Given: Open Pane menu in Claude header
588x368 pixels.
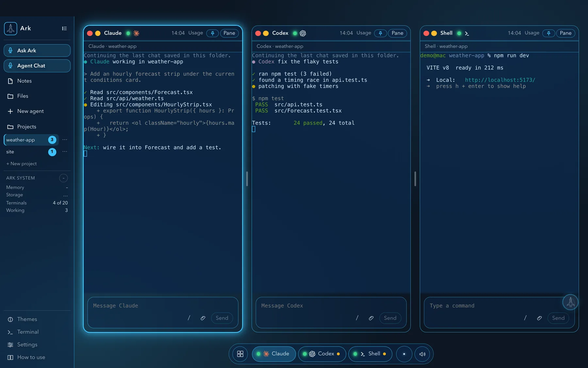Looking at the screenshot, I should (229, 33).
